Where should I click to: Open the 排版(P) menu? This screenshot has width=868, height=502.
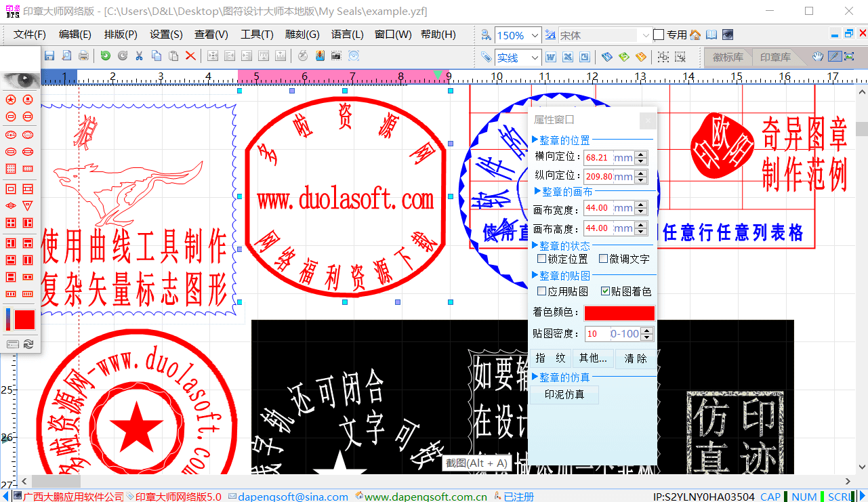(x=121, y=35)
